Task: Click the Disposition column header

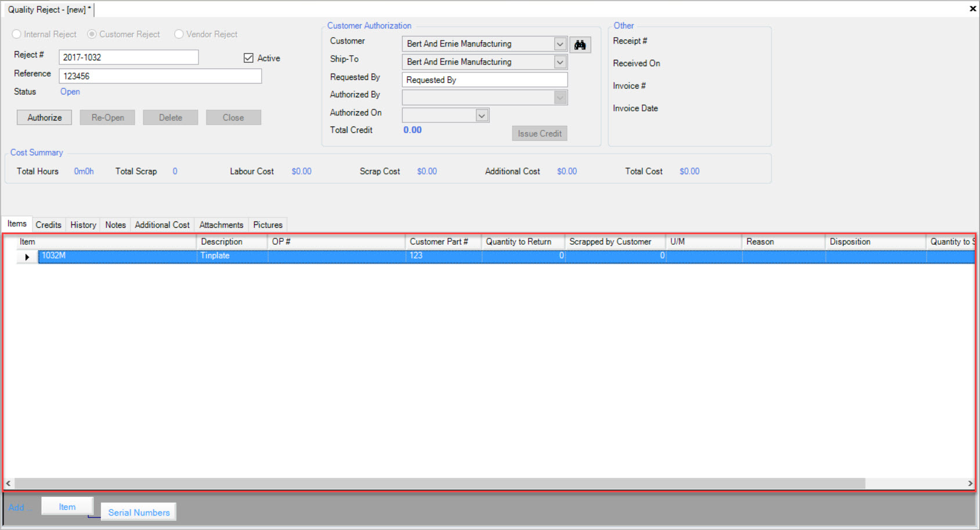Action: 876,242
